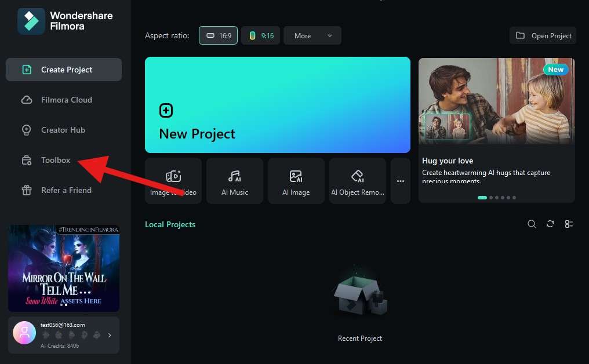Open the AI Image tool
This screenshot has height=364, width=589.
click(x=296, y=181)
